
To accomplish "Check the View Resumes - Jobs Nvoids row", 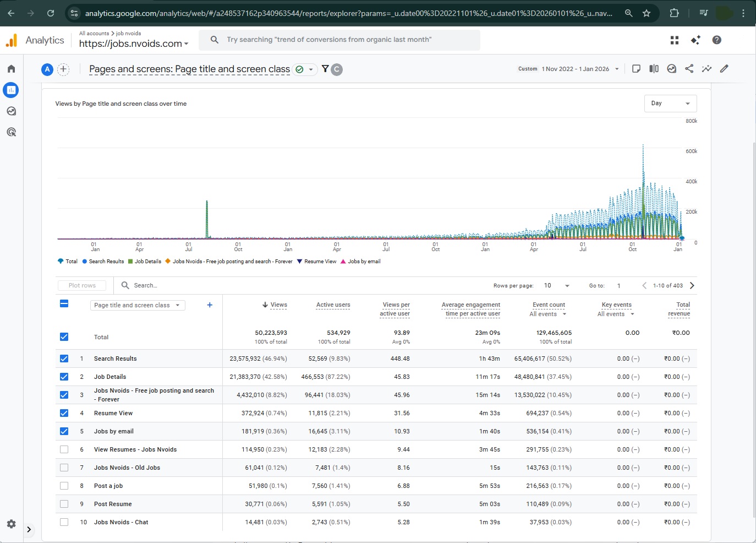I will (64, 449).
